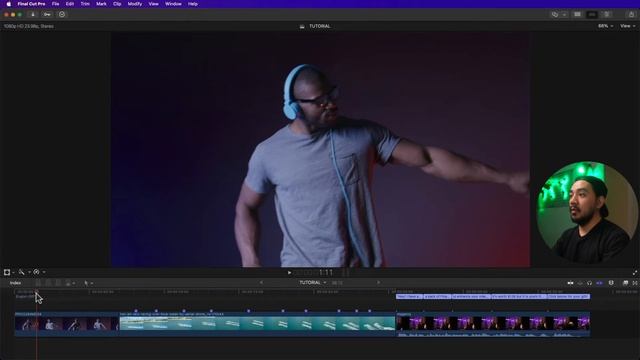Go forward in timeline history
640x360 pixels.
pos(378,282)
